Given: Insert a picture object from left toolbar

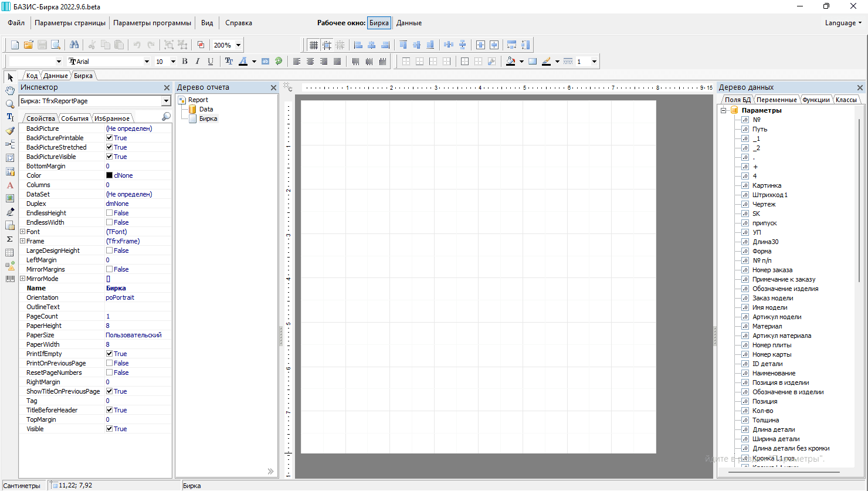Looking at the screenshot, I should click(x=10, y=198).
